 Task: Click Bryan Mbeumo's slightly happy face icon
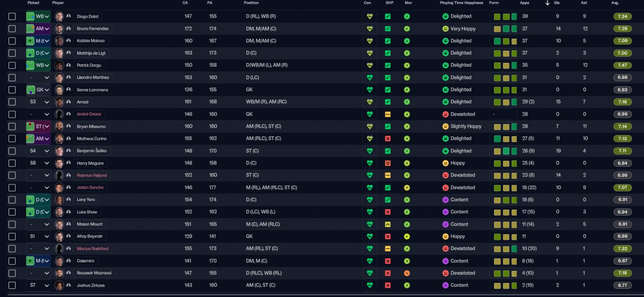tap(445, 127)
